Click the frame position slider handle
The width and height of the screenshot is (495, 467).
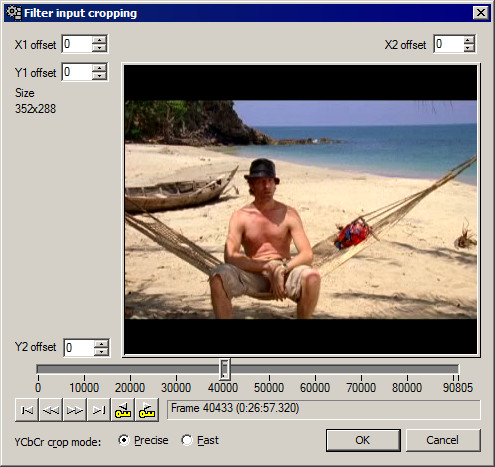click(x=225, y=369)
